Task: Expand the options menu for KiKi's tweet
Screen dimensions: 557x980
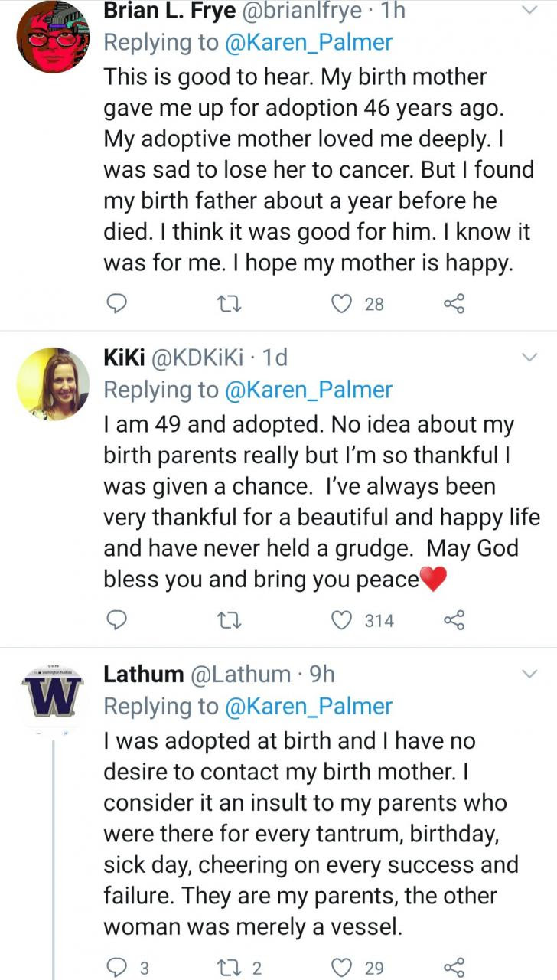Action: (529, 358)
